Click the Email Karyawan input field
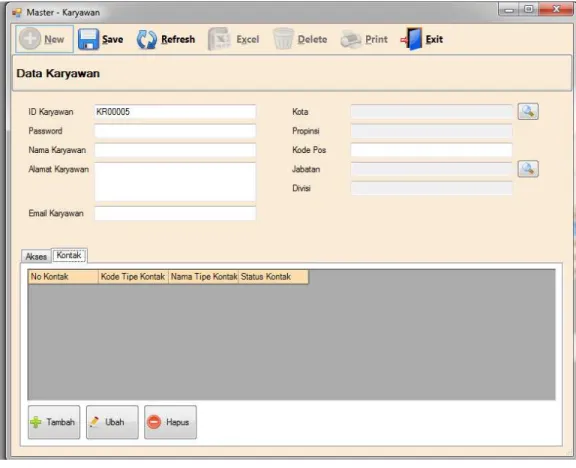Image resolution: width=576 pixels, height=468 pixels. [175, 213]
